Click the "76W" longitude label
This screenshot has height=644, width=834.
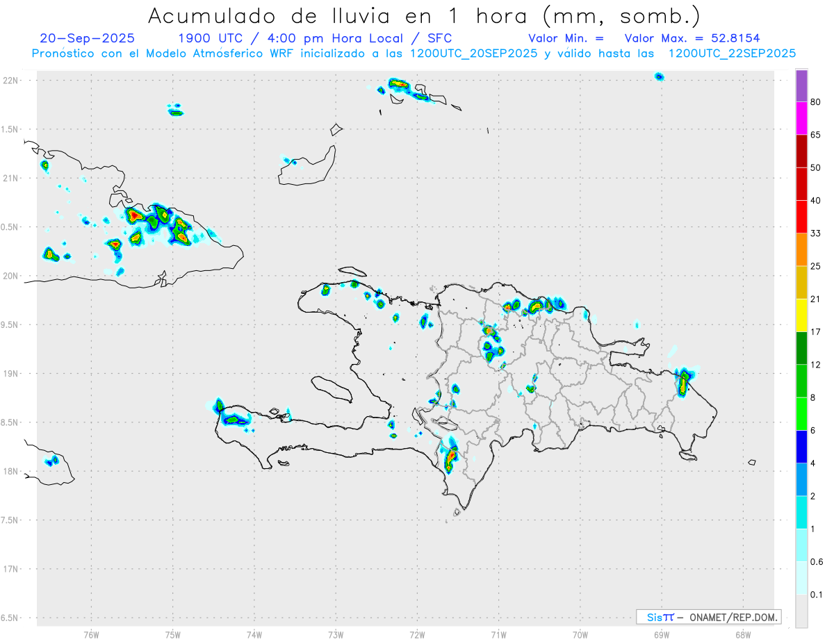point(91,635)
